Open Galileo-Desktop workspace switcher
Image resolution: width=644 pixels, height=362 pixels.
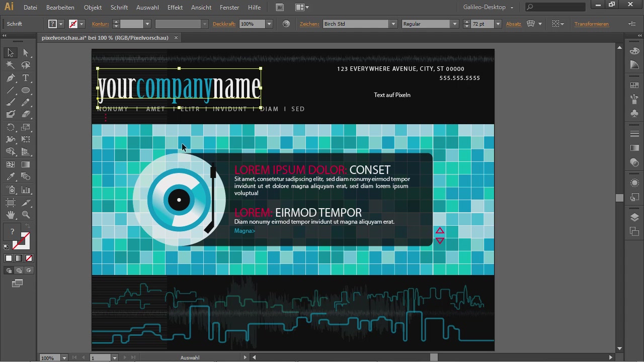[489, 7]
